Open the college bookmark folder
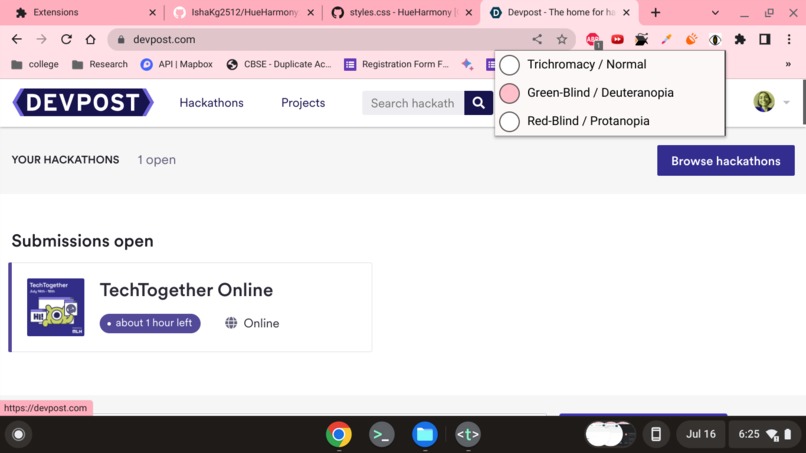Image resolution: width=806 pixels, height=453 pixels. tap(35, 64)
